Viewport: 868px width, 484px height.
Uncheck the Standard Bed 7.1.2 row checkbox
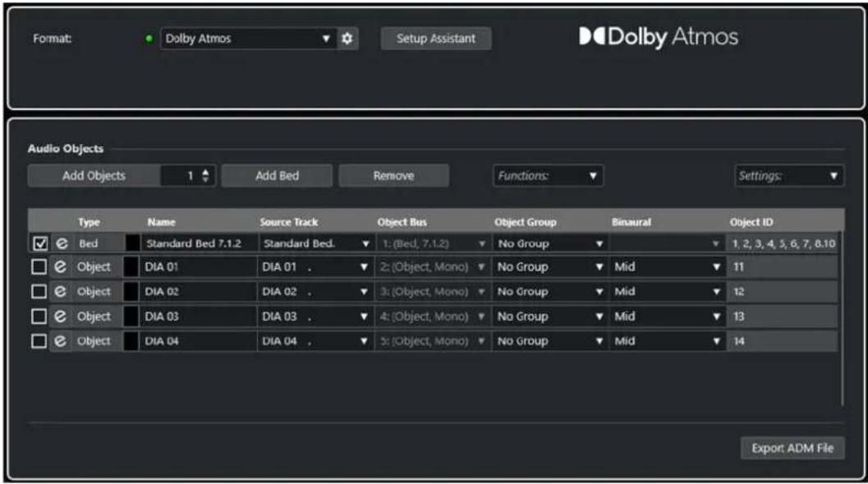[x=40, y=243]
